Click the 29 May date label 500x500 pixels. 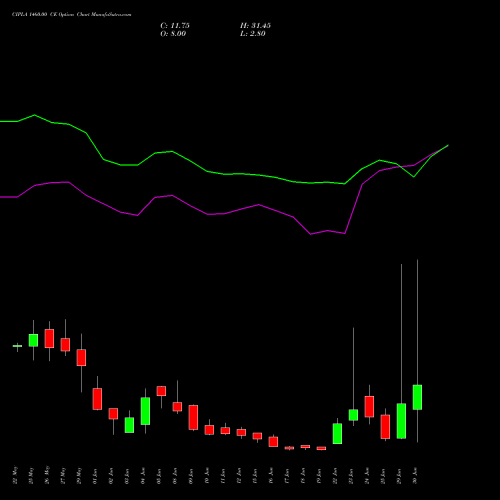pos(79,476)
